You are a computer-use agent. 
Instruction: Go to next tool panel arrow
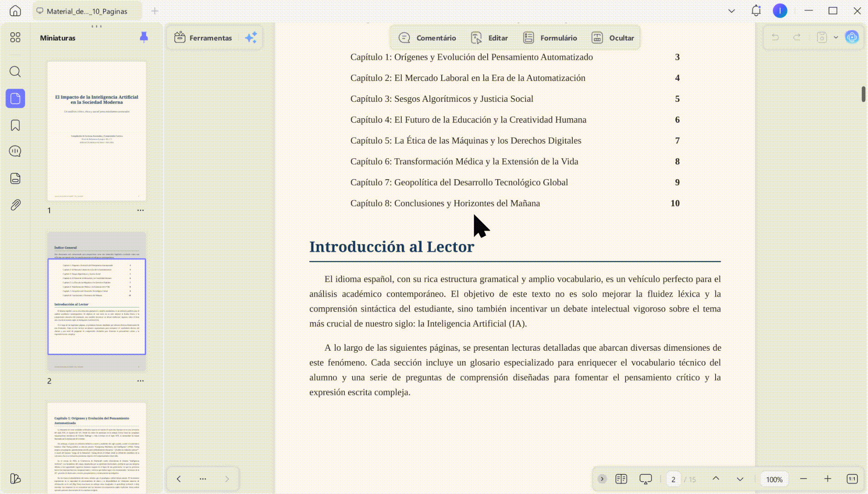click(227, 479)
